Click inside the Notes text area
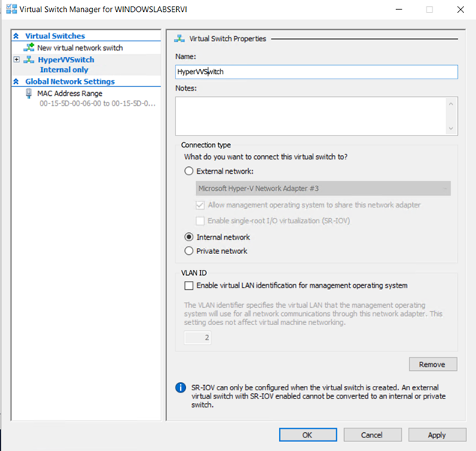The width and height of the screenshot is (476, 451). (x=311, y=116)
